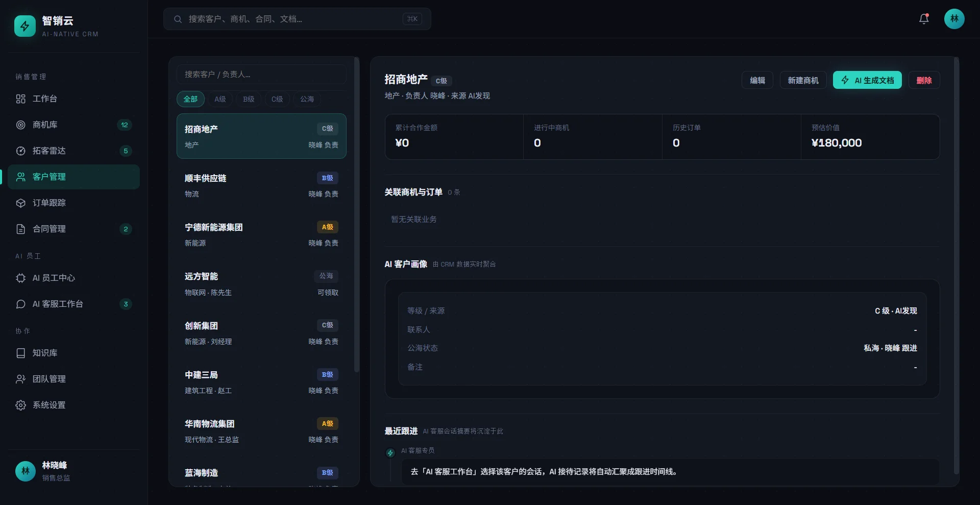
Task: Select 宁德新能源集团 customer row
Action: tap(261, 234)
